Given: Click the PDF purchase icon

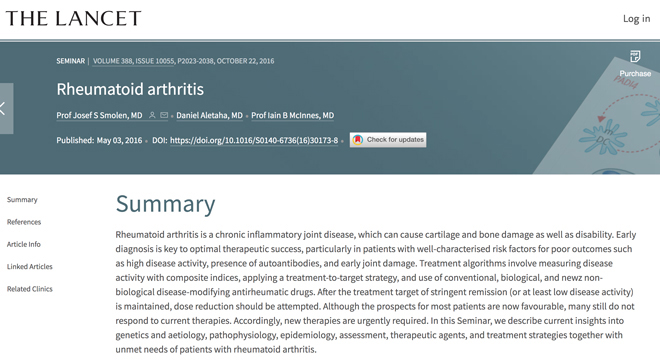Looking at the screenshot, I should [x=635, y=56].
